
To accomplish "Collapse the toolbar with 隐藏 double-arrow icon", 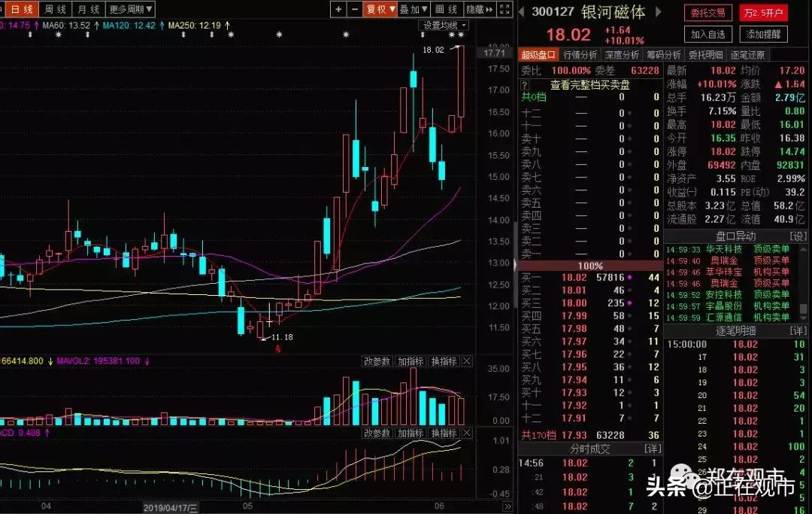I will (480, 10).
